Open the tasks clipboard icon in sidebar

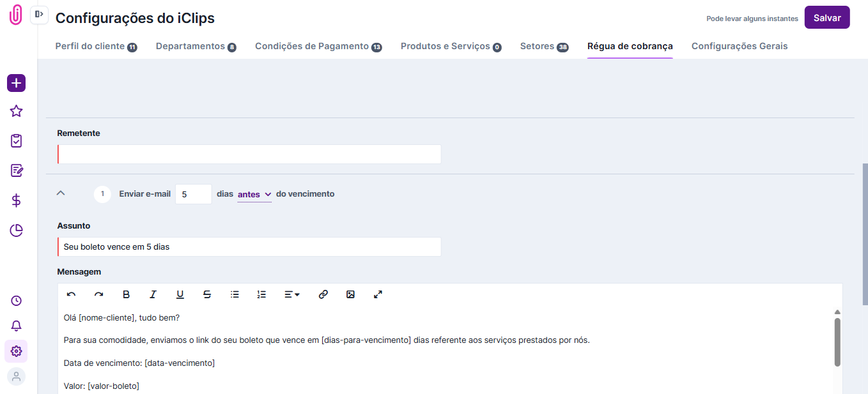click(x=17, y=140)
